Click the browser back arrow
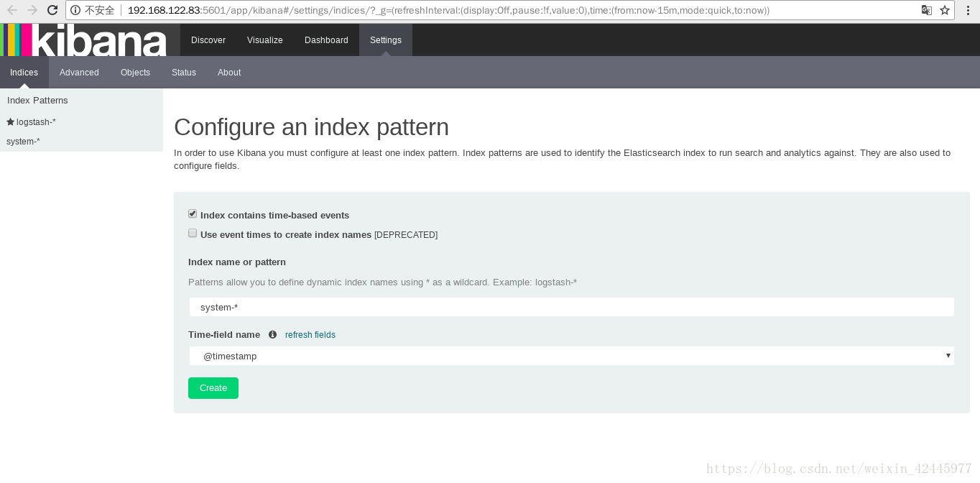 coord(11,10)
